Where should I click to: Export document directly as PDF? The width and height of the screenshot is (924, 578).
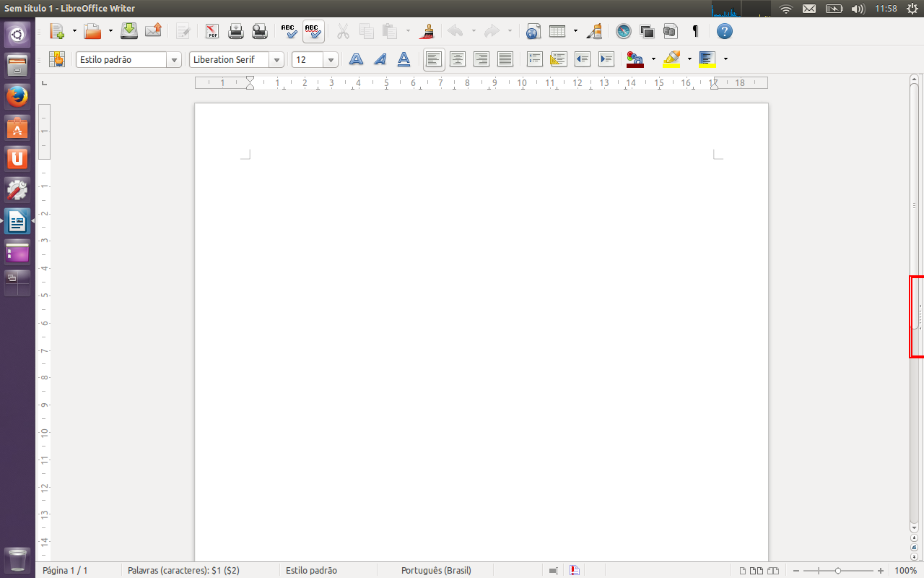(212, 31)
